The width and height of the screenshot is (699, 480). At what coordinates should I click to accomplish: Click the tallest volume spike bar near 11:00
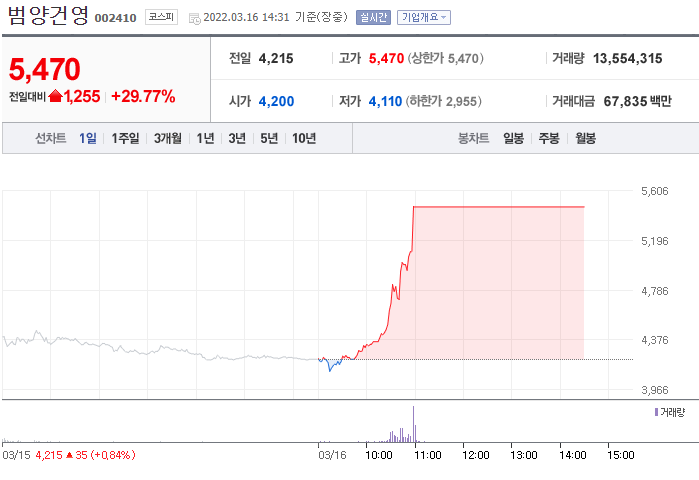click(413, 424)
